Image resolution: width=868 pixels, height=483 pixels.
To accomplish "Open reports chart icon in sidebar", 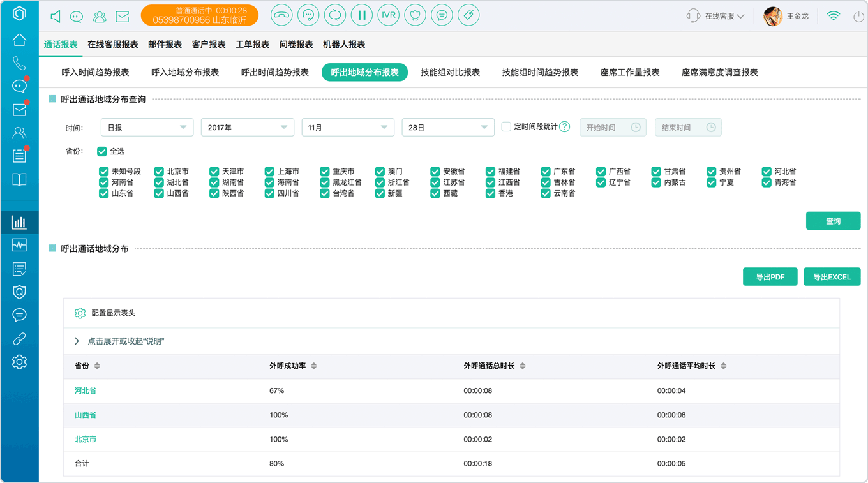I will [x=19, y=222].
